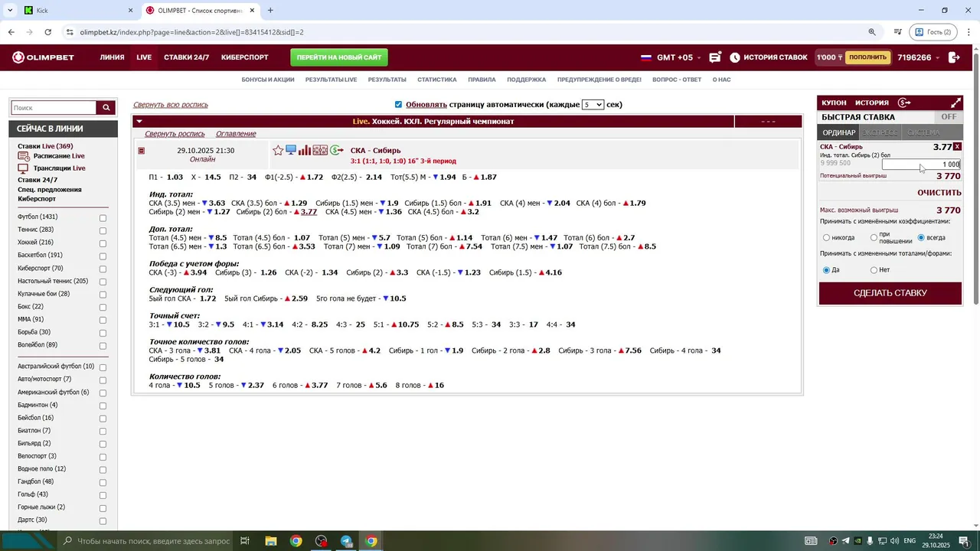Select the 5ый гол СКА 1.72 odds
This screenshot has height=551, width=980.
(207, 298)
